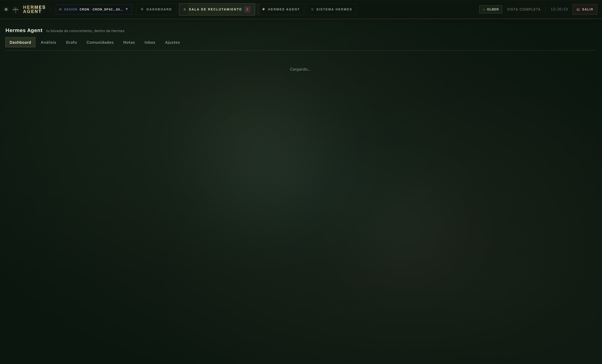
Task: Open the Sesión CRON session dropdown
Action: click(94, 9)
